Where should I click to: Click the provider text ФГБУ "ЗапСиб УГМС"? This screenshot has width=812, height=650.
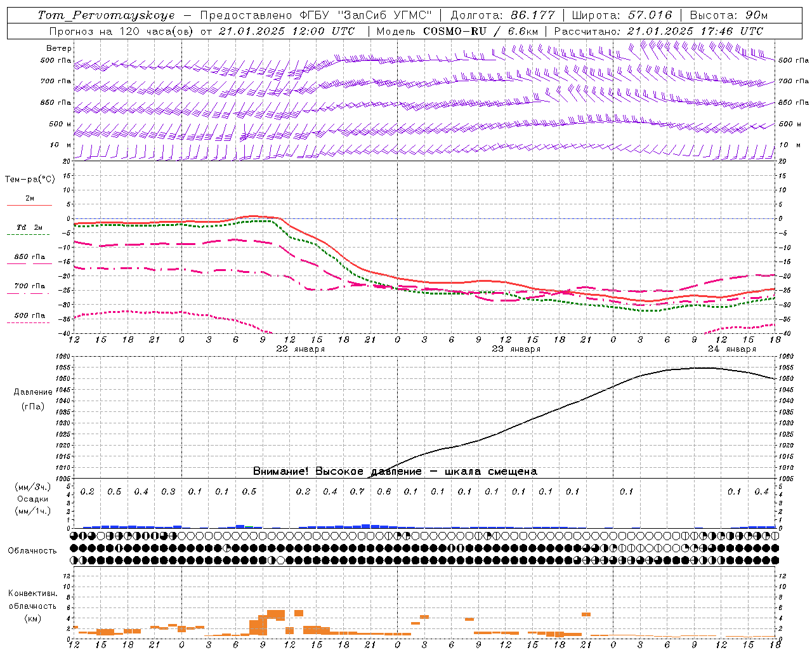364,15
